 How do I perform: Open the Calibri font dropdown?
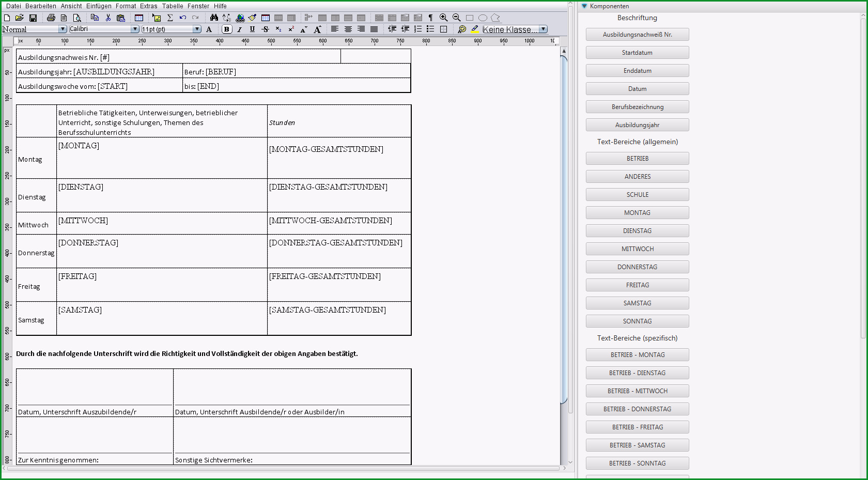(104, 29)
